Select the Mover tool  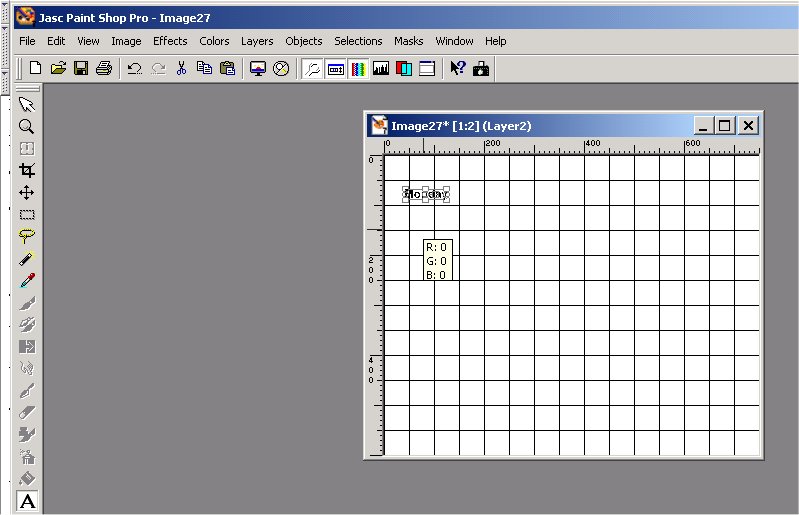coord(27,192)
